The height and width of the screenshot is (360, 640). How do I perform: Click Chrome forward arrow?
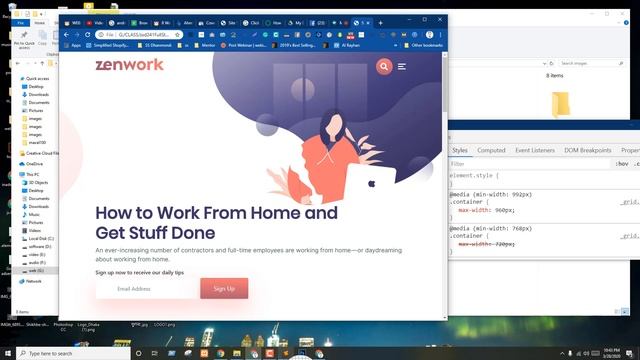(x=77, y=35)
